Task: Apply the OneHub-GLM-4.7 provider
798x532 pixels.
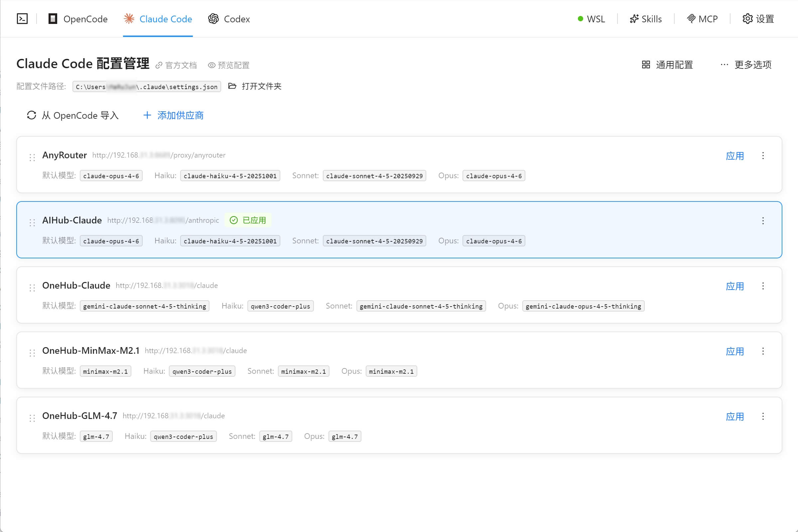Action: point(735,416)
